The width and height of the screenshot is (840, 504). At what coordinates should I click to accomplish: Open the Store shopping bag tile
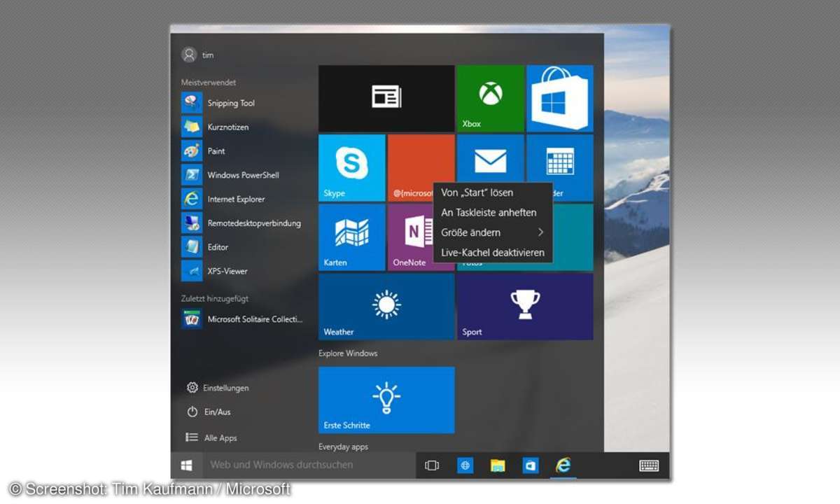[560, 99]
